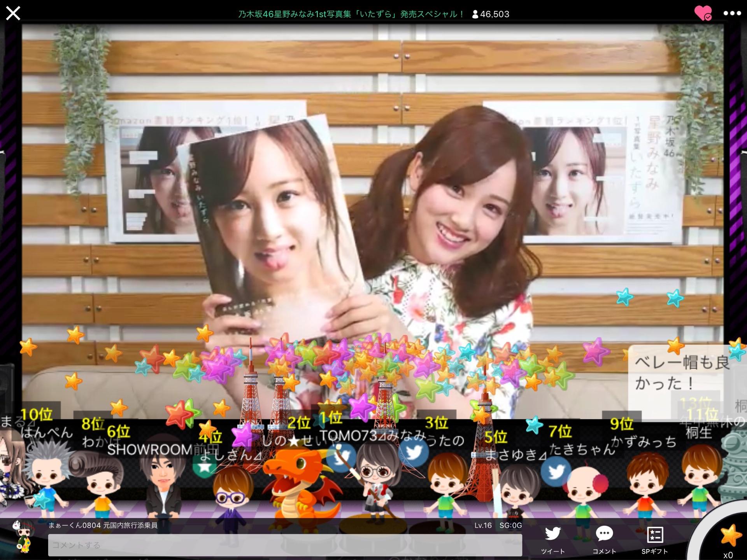
Task: Open the SPギフト gift panel
Action: coord(655,540)
